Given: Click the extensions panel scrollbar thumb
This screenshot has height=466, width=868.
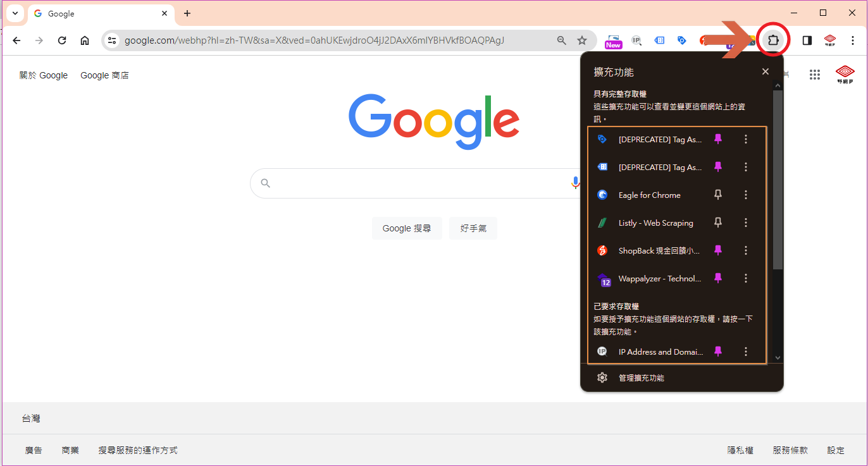Looking at the screenshot, I should [778, 180].
